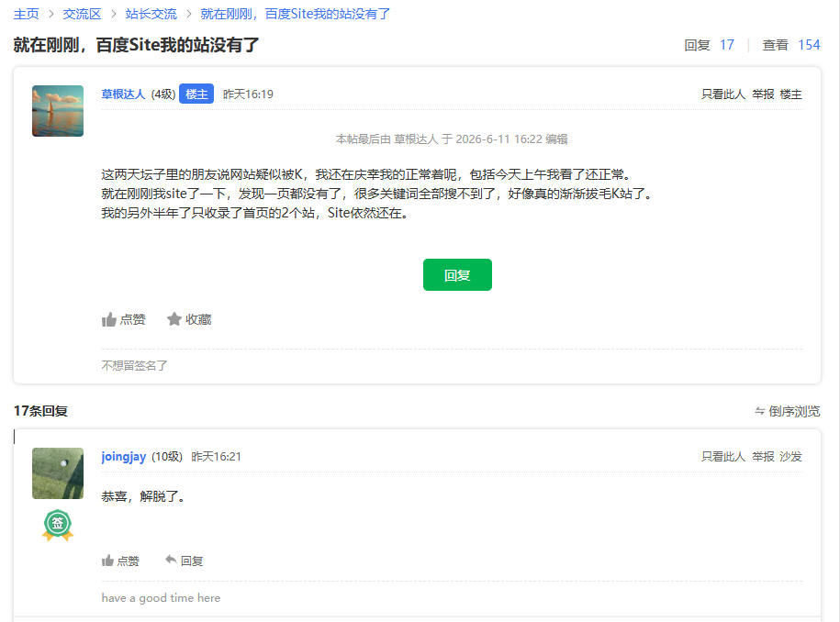Open 站长交流 breadcrumb link

151,14
